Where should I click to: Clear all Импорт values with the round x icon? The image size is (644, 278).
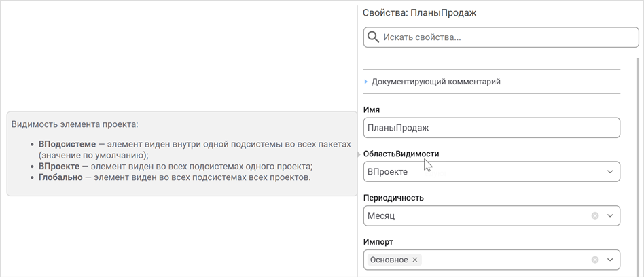tap(594, 260)
